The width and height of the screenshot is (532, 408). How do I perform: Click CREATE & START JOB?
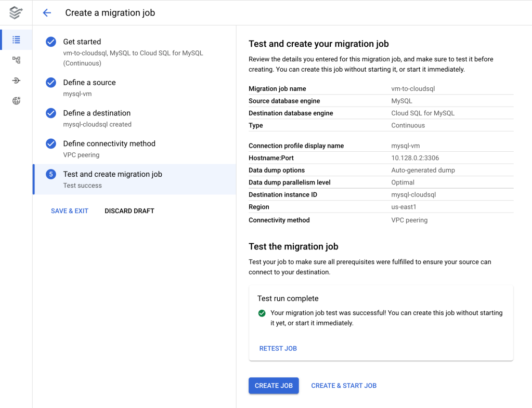coord(344,386)
